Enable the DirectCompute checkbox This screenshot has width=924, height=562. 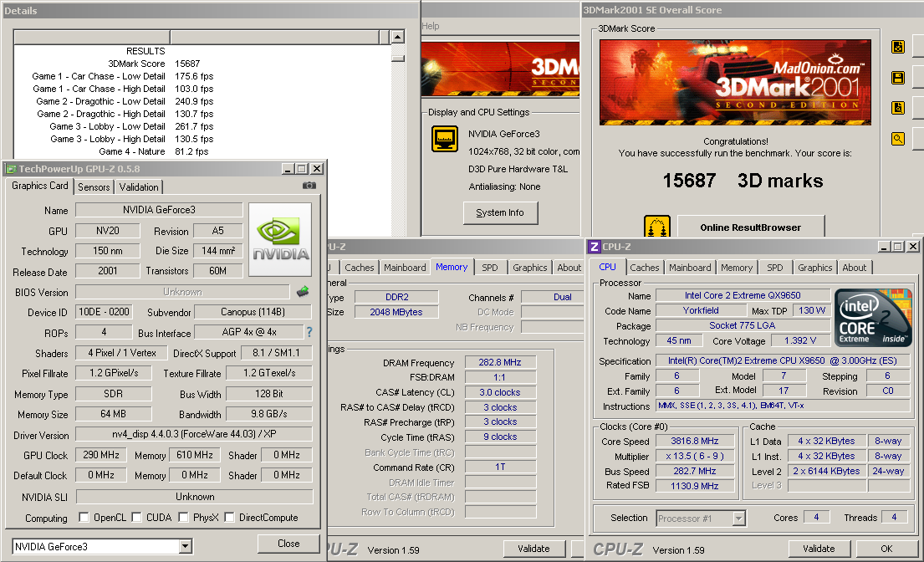tap(229, 517)
